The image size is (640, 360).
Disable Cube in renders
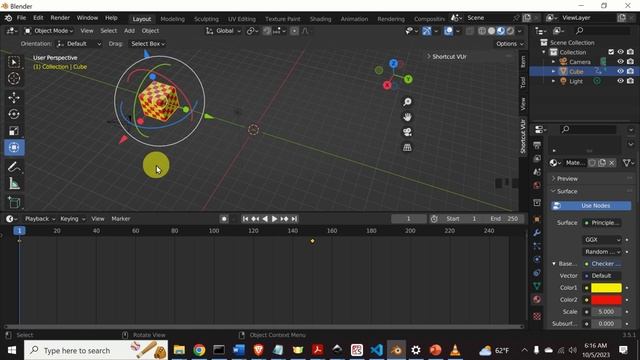click(x=630, y=71)
